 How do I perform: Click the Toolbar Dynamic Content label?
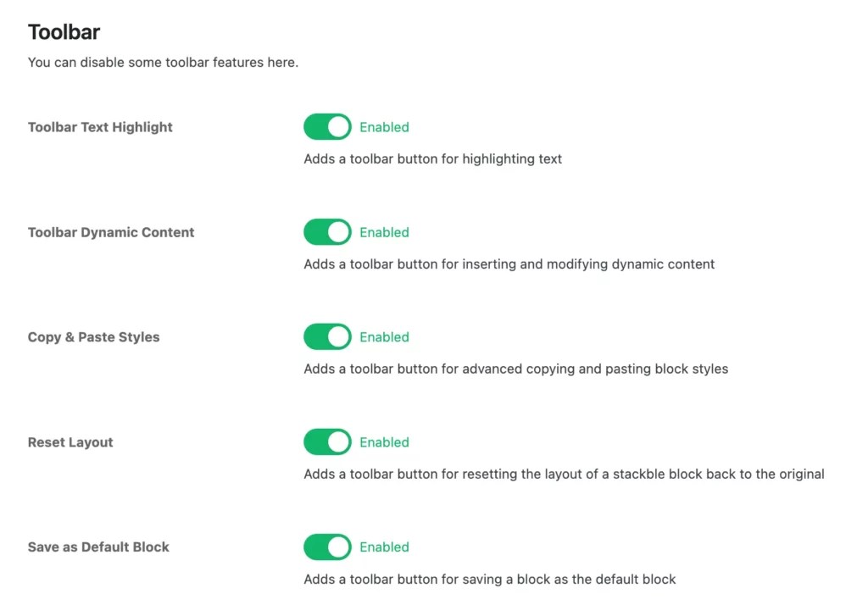point(111,232)
